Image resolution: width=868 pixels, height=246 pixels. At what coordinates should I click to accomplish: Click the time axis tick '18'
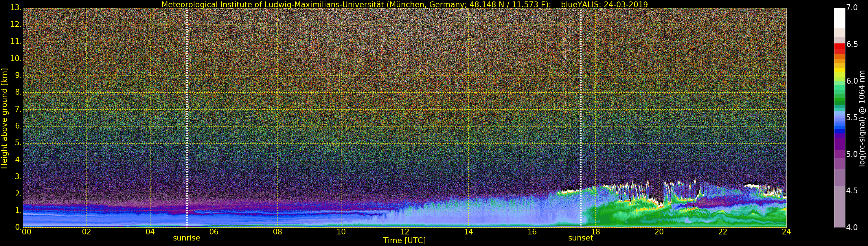[596, 232]
